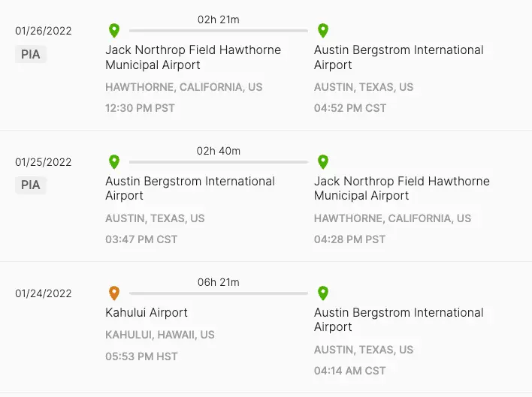Select the PIA badge under 01/26/2022
The image size is (532, 397).
pos(31,54)
